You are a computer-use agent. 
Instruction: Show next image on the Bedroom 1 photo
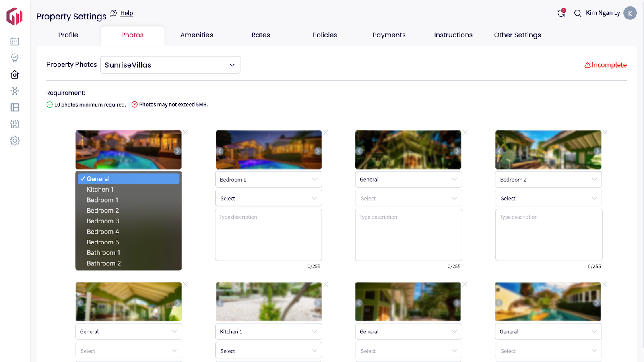(318, 151)
